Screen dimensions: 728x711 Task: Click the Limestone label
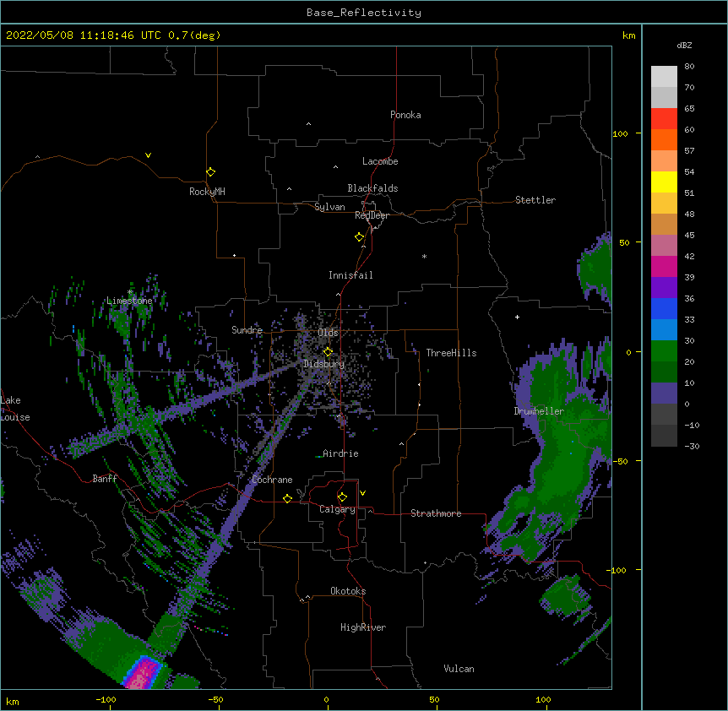(129, 301)
